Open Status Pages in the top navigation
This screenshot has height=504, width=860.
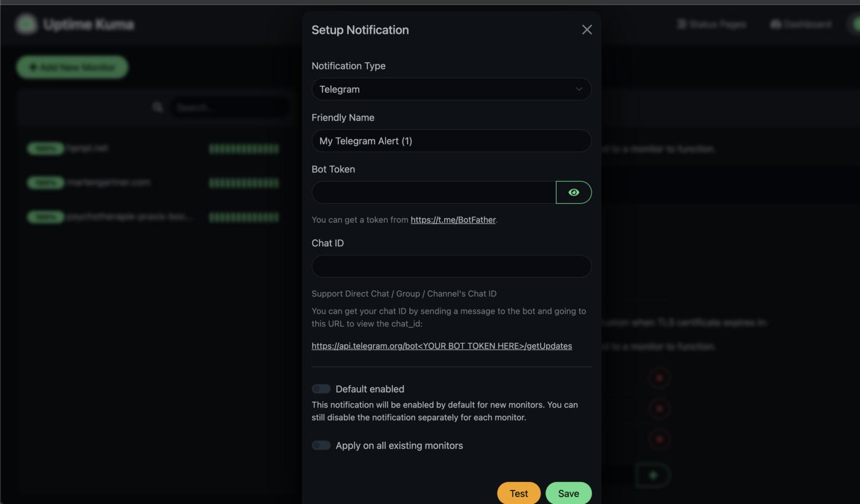[711, 24]
